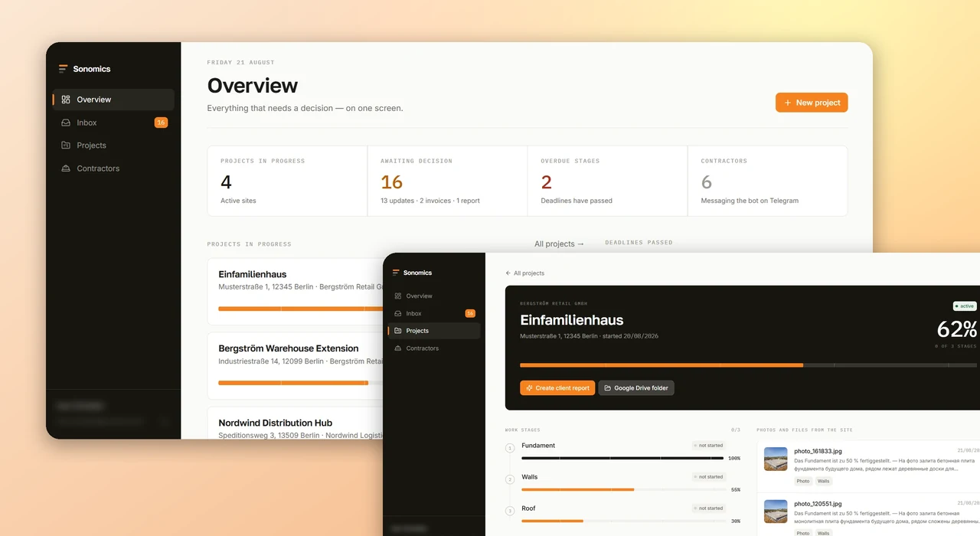Open the Bergström Warehouse Extension project card
980x536 pixels.
coord(296,365)
